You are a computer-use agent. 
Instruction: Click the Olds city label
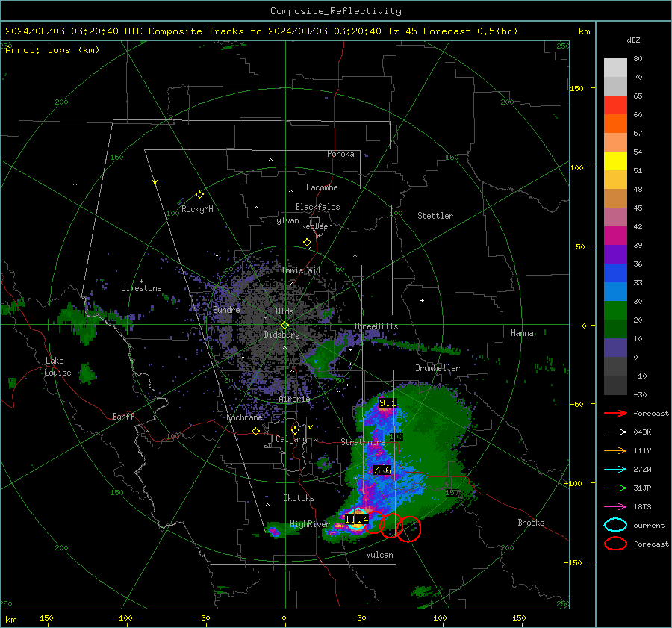tap(284, 311)
